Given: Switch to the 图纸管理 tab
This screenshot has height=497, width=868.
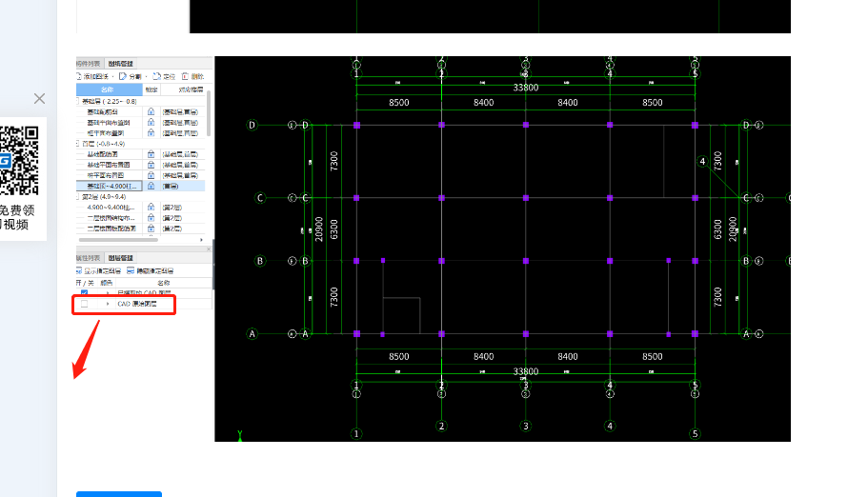Looking at the screenshot, I should (x=121, y=63).
